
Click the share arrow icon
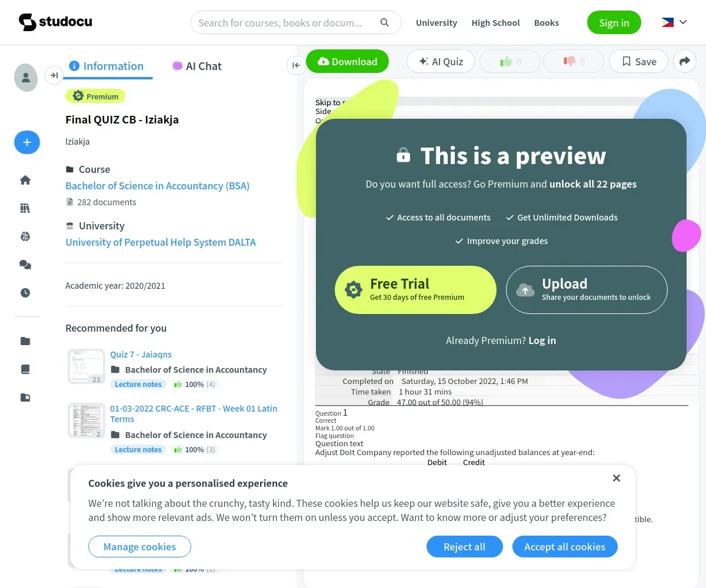(x=685, y=61)
